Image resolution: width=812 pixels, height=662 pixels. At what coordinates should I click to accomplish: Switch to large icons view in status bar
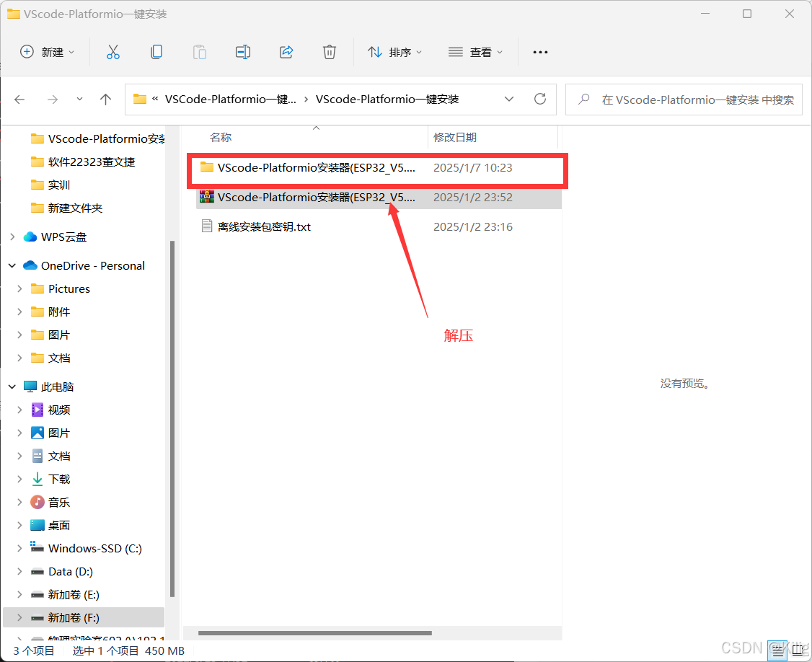[x=798, y=651]
